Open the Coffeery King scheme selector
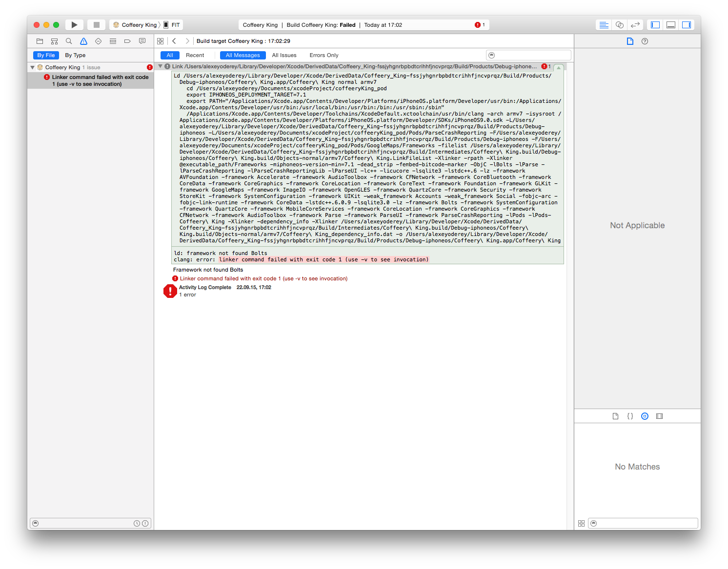The height and width of the screenshot is (569, 728). 135,25
